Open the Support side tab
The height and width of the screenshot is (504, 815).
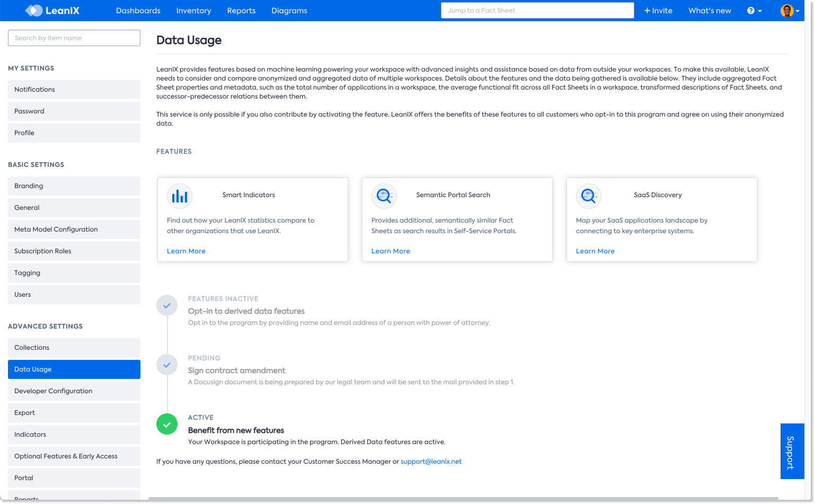pyautogui.click(x=792, y=452)
